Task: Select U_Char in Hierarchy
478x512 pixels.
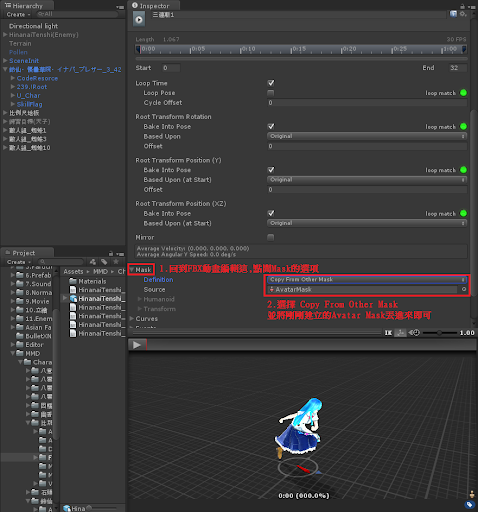Action: pyautogui.click(x=28, y=95)
